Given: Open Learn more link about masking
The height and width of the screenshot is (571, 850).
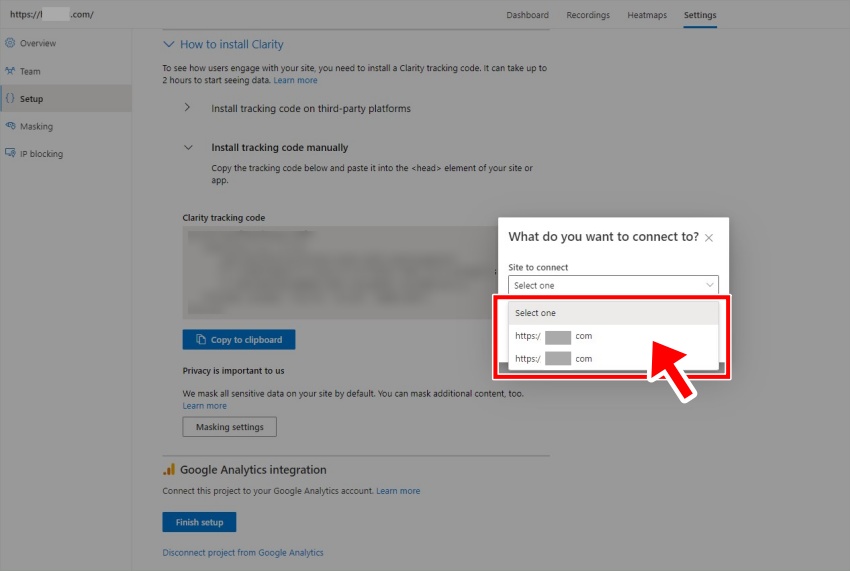Looking at the screenshot, I should tap(204, 406).
